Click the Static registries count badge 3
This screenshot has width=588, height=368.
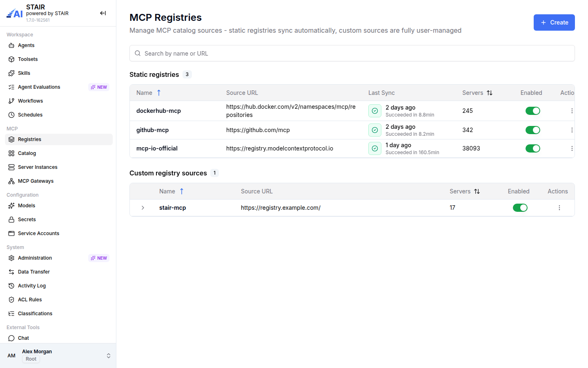point(187,74)
